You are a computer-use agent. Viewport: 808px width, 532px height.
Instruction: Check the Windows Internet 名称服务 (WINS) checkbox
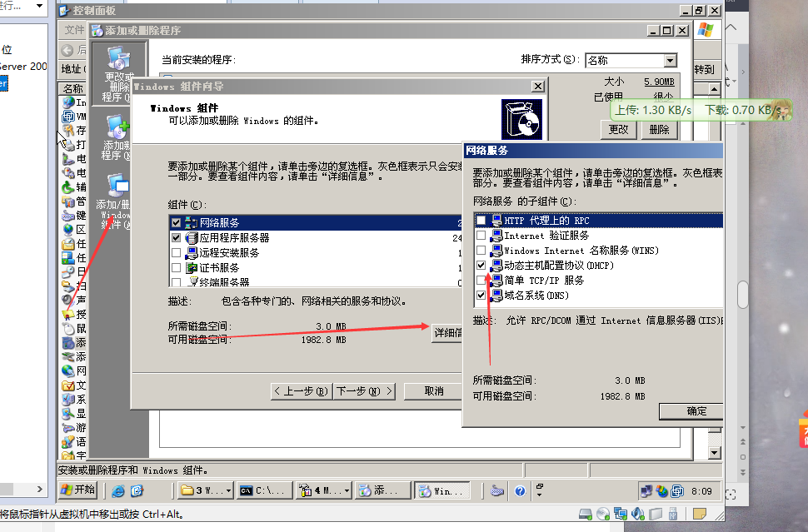click(481, 251)
